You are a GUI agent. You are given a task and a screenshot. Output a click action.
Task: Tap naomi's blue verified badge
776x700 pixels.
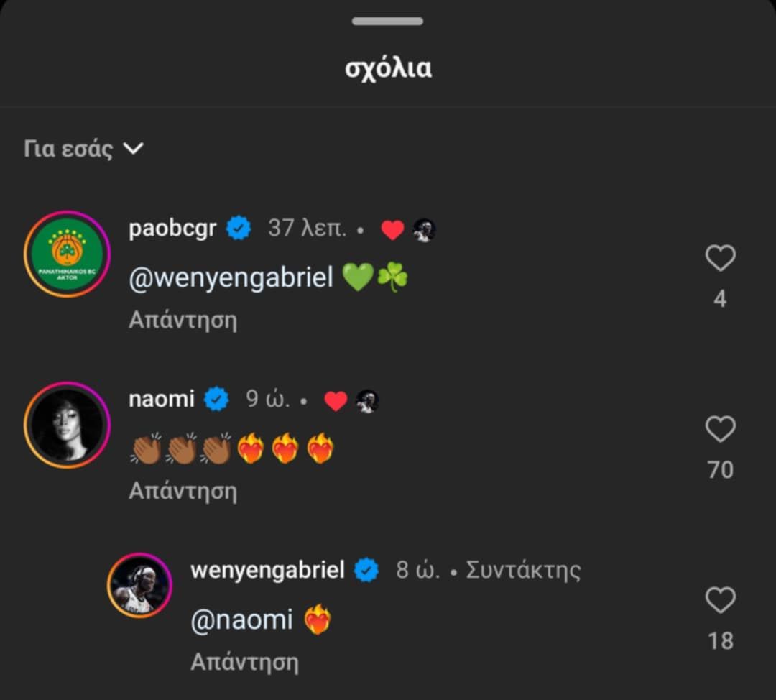(x=216, y=400)
